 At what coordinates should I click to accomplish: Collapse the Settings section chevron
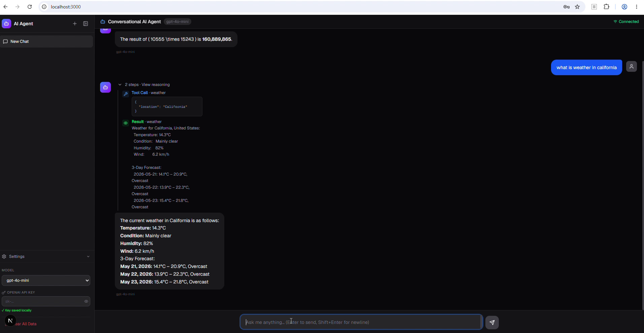tap(88, 256)
